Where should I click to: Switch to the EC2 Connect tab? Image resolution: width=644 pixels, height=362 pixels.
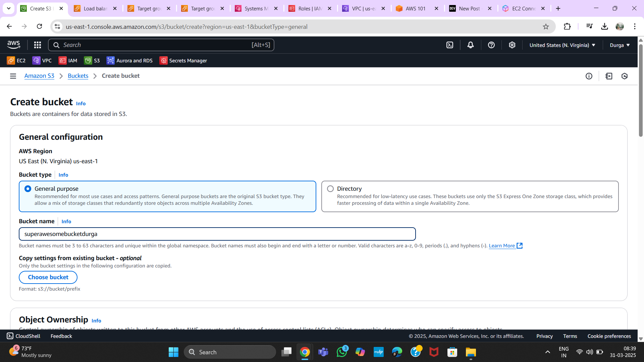click(524, 8)
